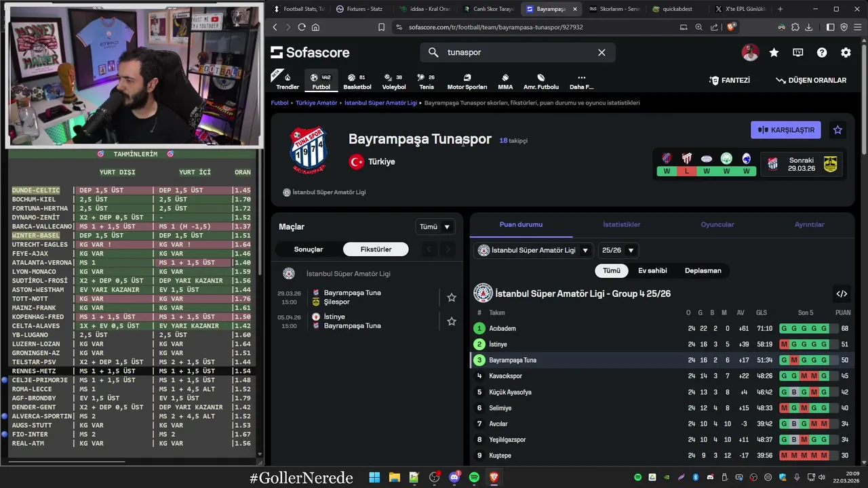The image size is (868, 488).
Task: Open Oyuncular tab
Action: pyautogui.click(x=717, y=224)
